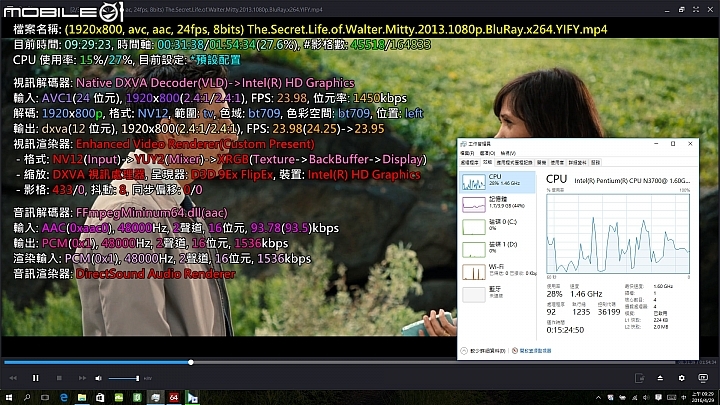Stop playback with the stop button
The height and width of the screenshot is (405, 720).
pyautogui.click(x=59, y=378)
